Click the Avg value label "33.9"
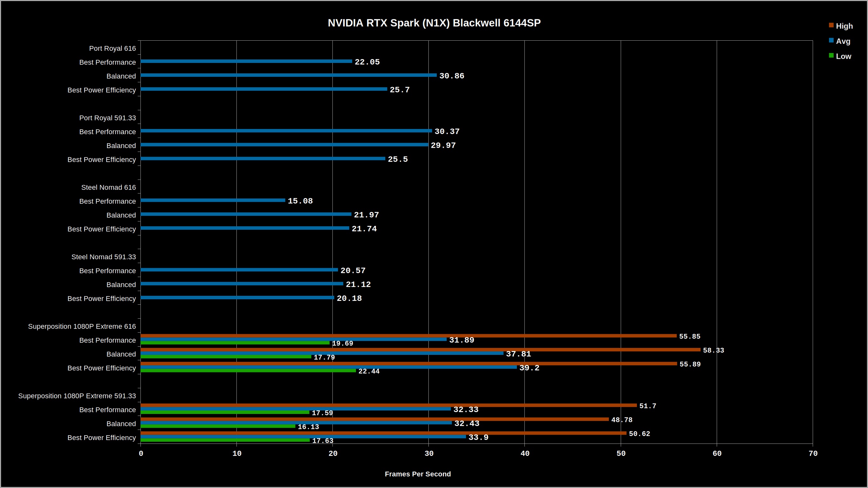 click(x=478, y=437)
